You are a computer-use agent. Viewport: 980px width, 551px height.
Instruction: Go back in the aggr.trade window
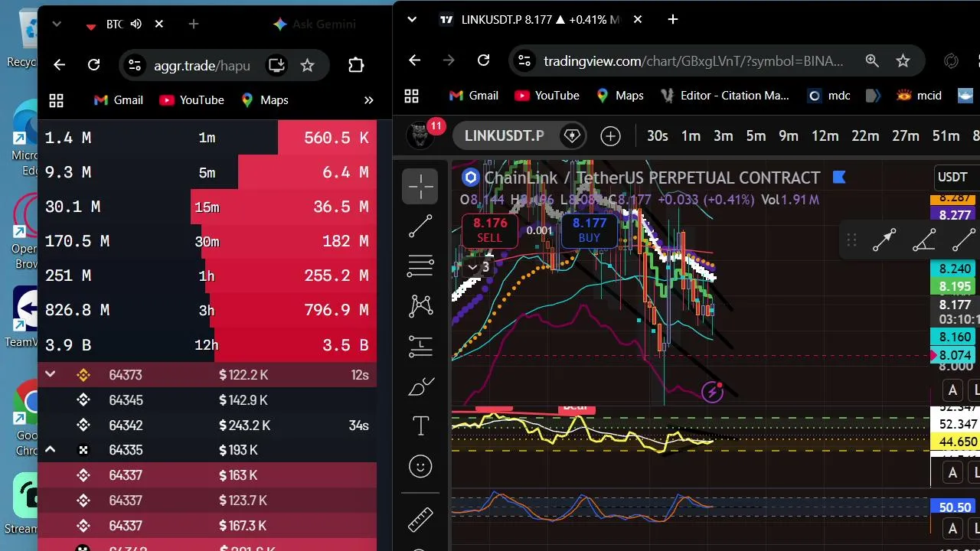[x=59, y=65]
